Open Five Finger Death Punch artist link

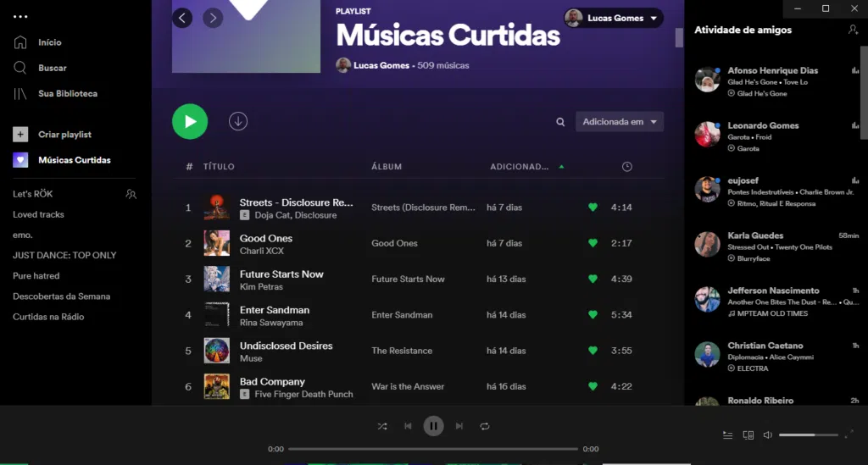pyautogui.click(x=304, y=394)
